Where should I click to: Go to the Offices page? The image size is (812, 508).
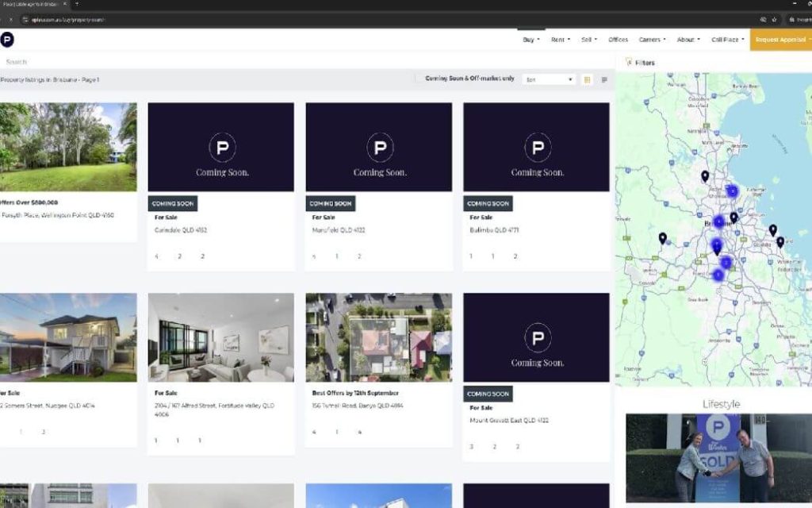click(618, 40)
